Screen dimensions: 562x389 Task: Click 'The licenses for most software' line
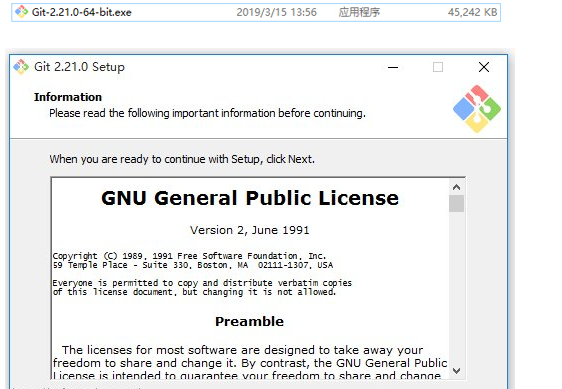pos(242,350)
